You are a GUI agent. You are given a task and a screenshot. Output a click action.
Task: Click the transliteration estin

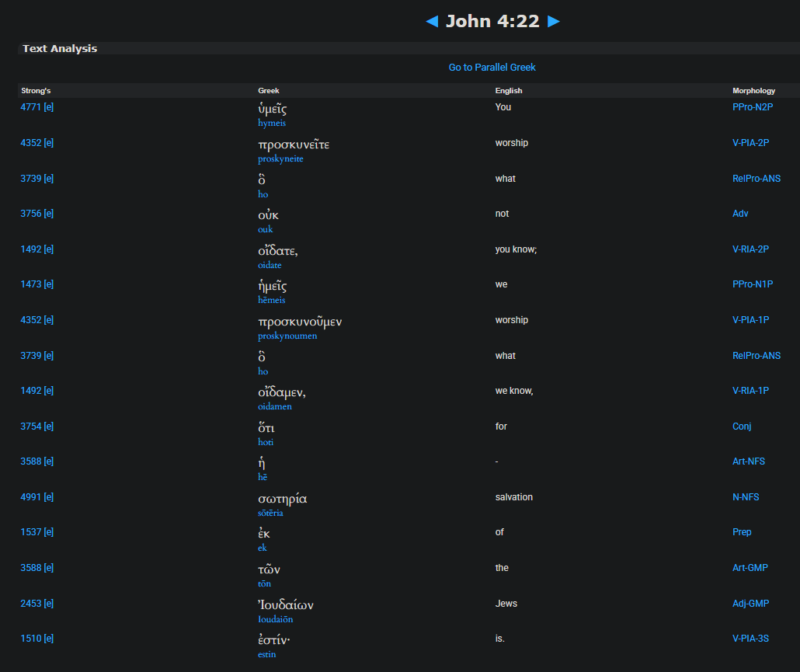(x=266, y=654)
